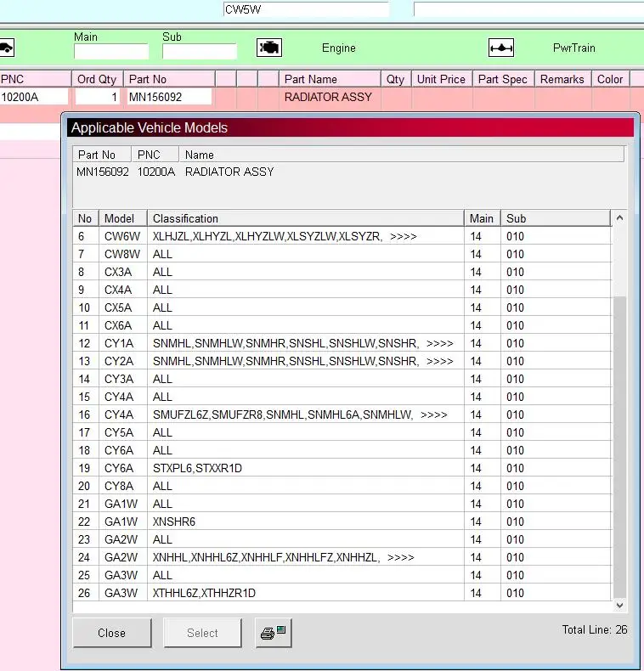
Task: Close the Applicable Vehicle Models dialog
Action: [x=112, y=633]
